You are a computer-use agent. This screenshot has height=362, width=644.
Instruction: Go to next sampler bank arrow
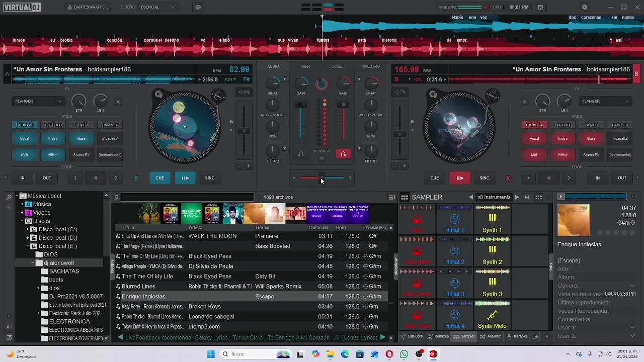pyautogui.click(x=517, y=198)
